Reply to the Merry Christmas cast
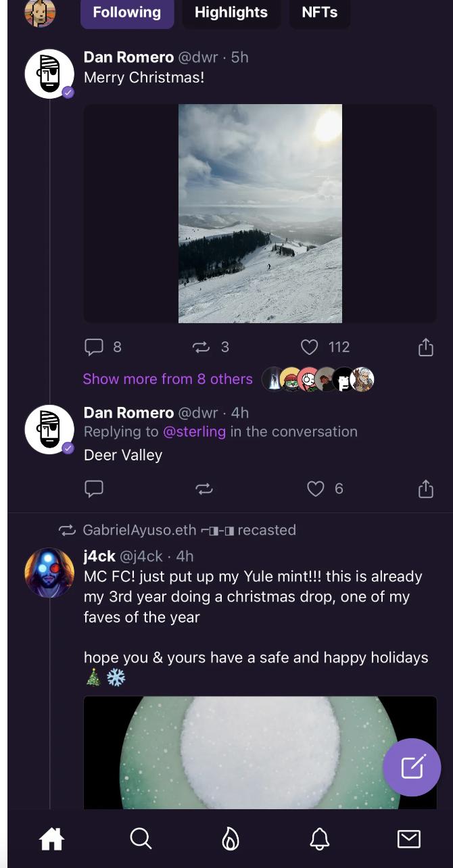The height and width of the screenshot is (868, 453). [93, 347]
